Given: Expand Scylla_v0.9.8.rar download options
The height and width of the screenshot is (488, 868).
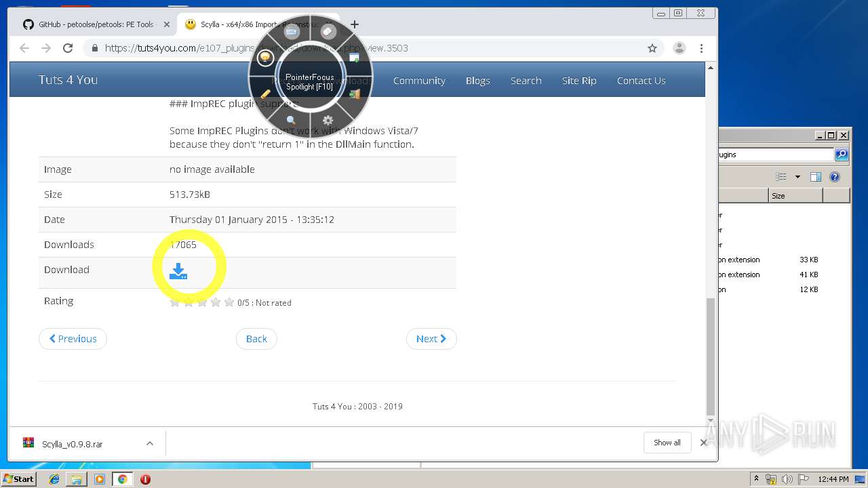Looking at the screenshot, I should coord(149,443).
